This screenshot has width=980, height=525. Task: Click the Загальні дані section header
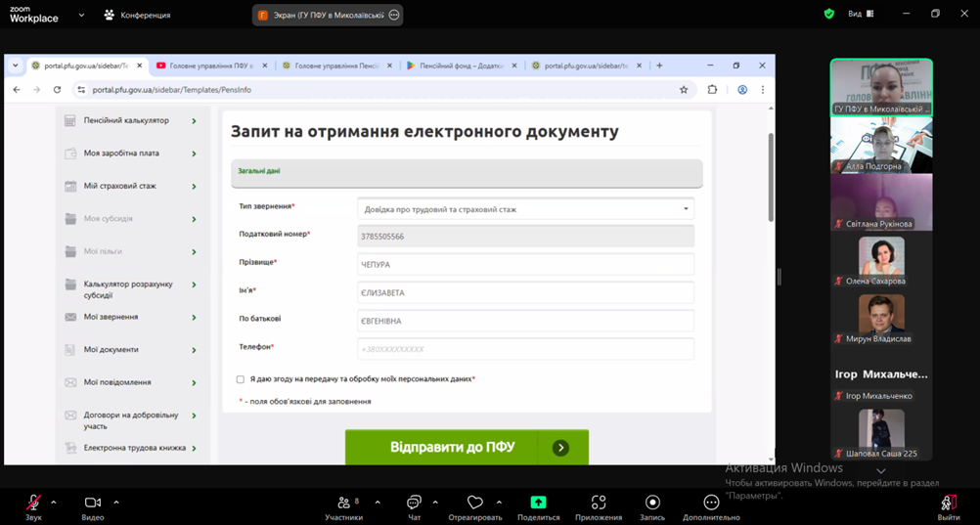tap(467, 173)
